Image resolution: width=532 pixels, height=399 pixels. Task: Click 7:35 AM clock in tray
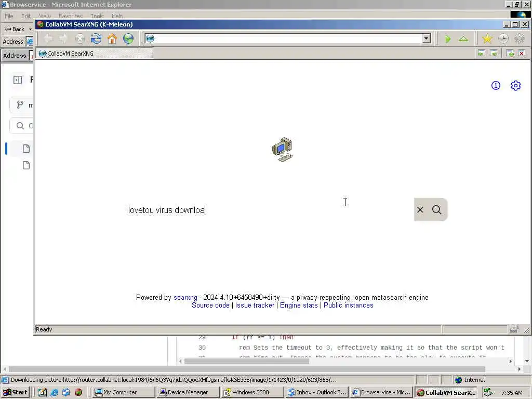pos(512,393)
